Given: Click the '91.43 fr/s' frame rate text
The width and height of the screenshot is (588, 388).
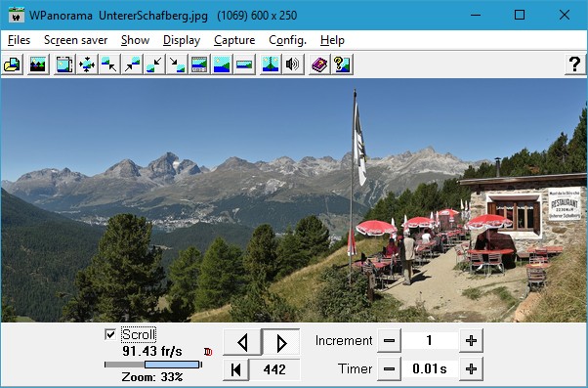Looking at the screenshot, I should (152, 351).
